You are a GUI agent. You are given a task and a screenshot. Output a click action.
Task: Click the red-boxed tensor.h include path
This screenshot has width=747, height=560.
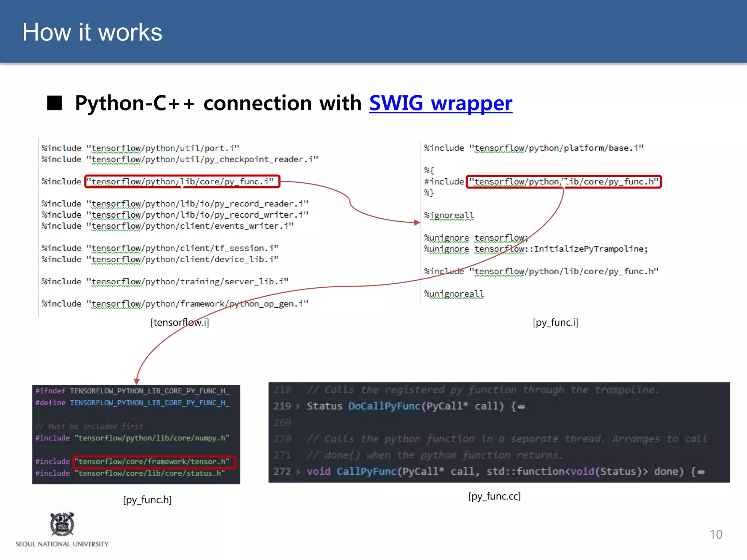(x=154, y=462)
